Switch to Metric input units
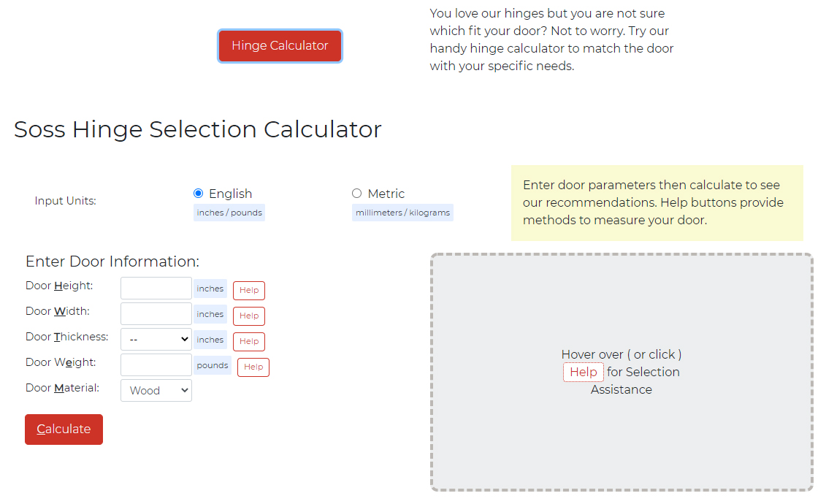Screen dimensions: 826x504 point(356,193)
